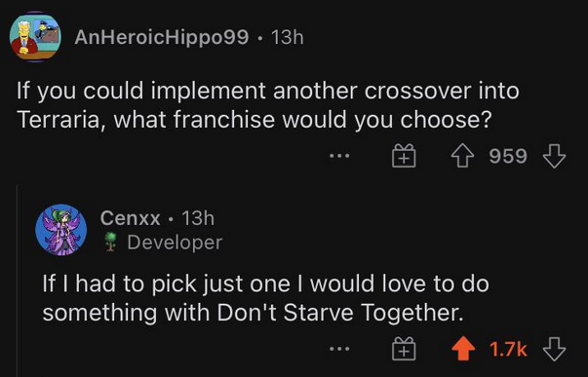Visit the Cenxx username link
The image size is (588, 377).
130,218
